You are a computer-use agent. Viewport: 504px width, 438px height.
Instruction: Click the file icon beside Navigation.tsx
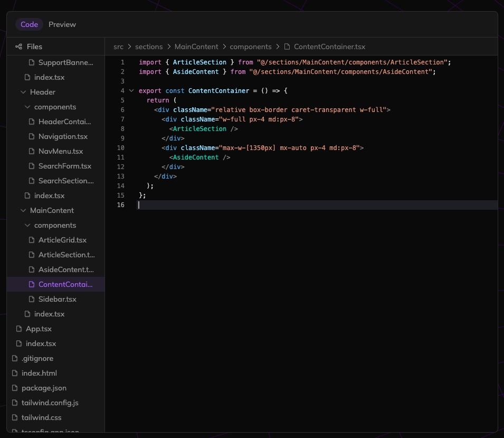[32, 136]
